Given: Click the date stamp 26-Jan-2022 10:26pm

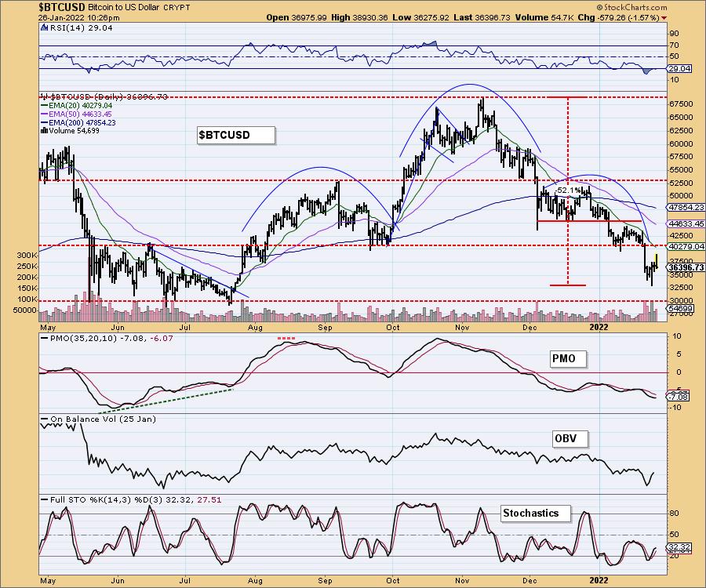Looking at the screenshot, I should pyautogui.click(x=79, y=18).
